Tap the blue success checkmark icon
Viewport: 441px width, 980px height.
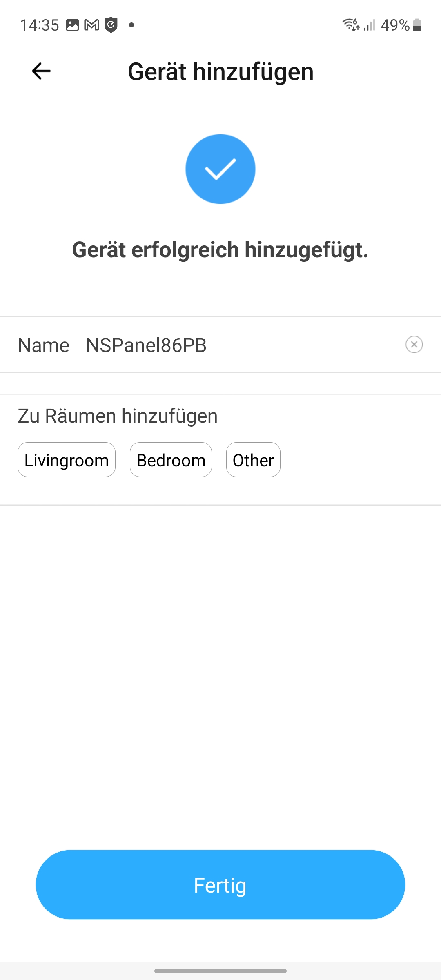click(x=220, y=169)
